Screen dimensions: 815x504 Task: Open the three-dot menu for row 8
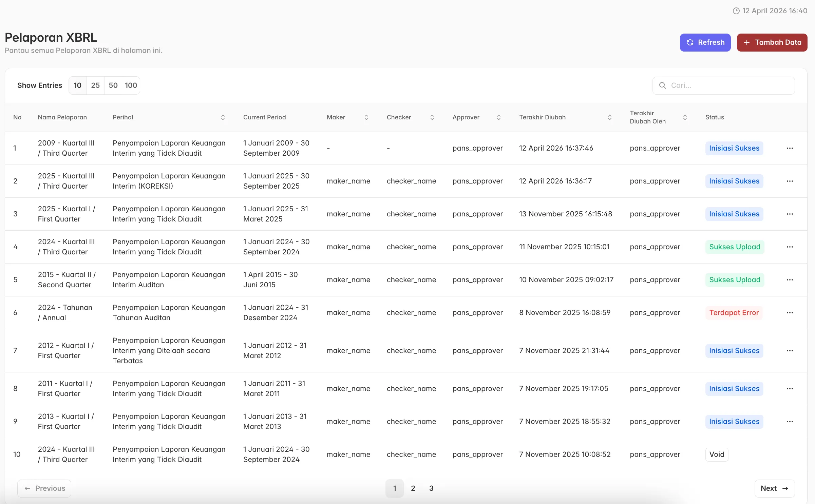(790, 389)
